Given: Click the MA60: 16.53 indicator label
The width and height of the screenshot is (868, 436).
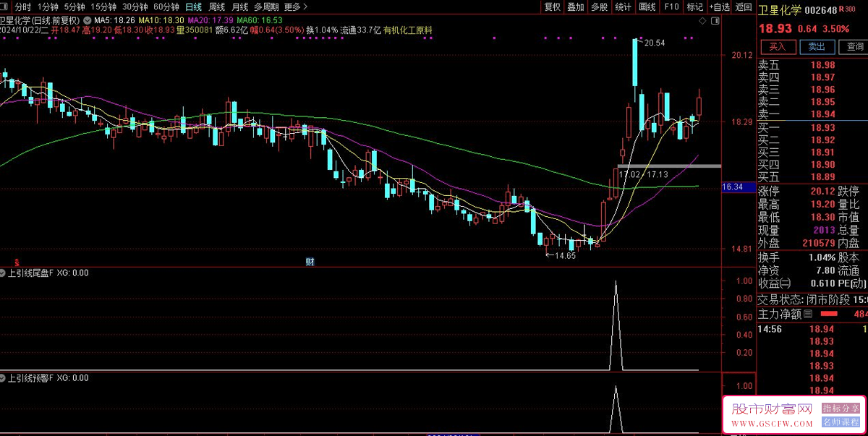Looking at the screenshot, I should [x=259, y=20].
